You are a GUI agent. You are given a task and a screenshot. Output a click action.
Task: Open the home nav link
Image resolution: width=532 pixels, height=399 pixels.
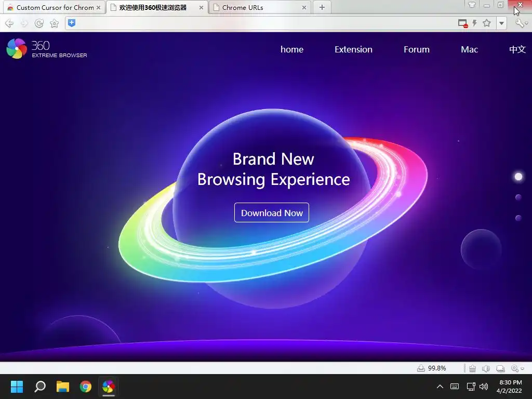pyautogui.click(x=292, y=49)
